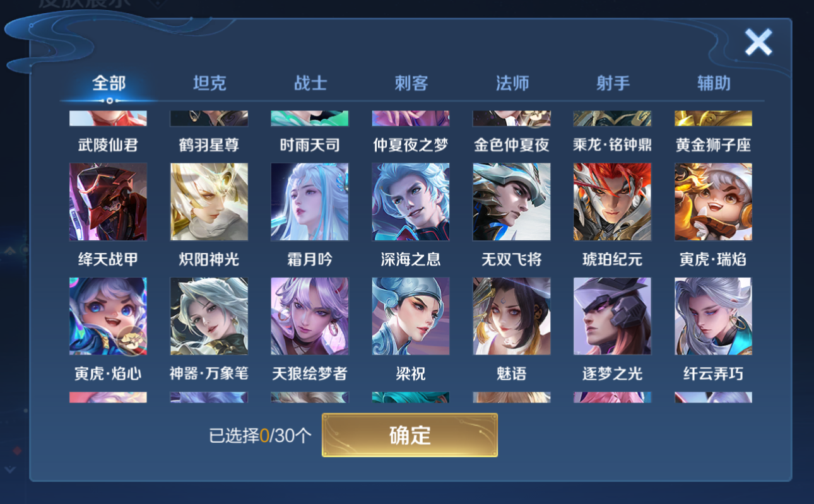Pick the 天狼绘梦者 skin portrait
This screenshot has width=814, height=504.
[x=310, y=316]
